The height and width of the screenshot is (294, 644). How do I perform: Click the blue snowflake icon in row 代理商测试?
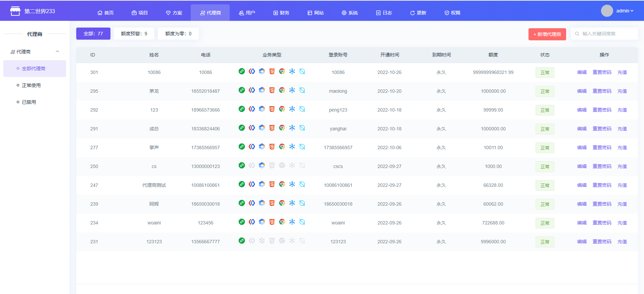[x=292, y=184]
